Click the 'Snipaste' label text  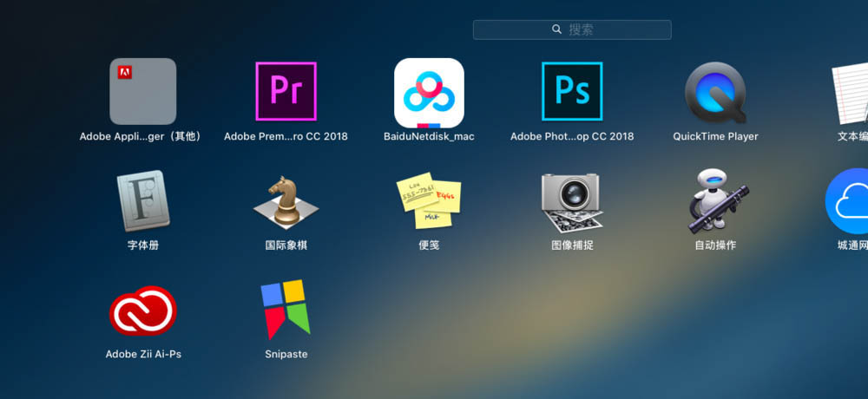point(286,354)
